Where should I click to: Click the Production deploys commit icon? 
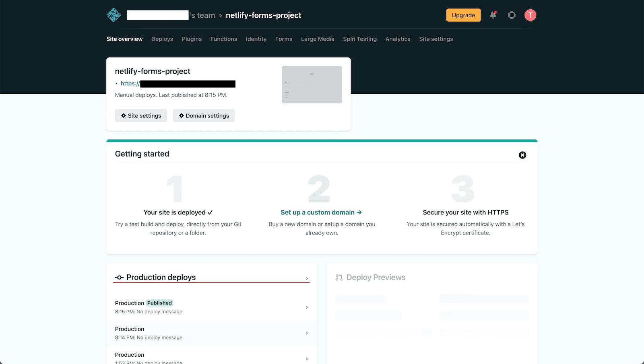point(119,278)
